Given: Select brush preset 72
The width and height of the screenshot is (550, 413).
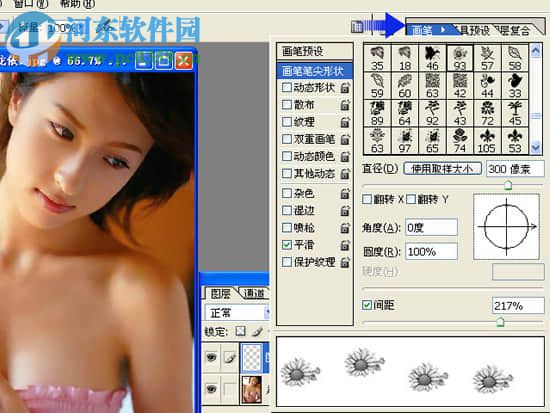Looking at the screenshot, I should (487, 113).
